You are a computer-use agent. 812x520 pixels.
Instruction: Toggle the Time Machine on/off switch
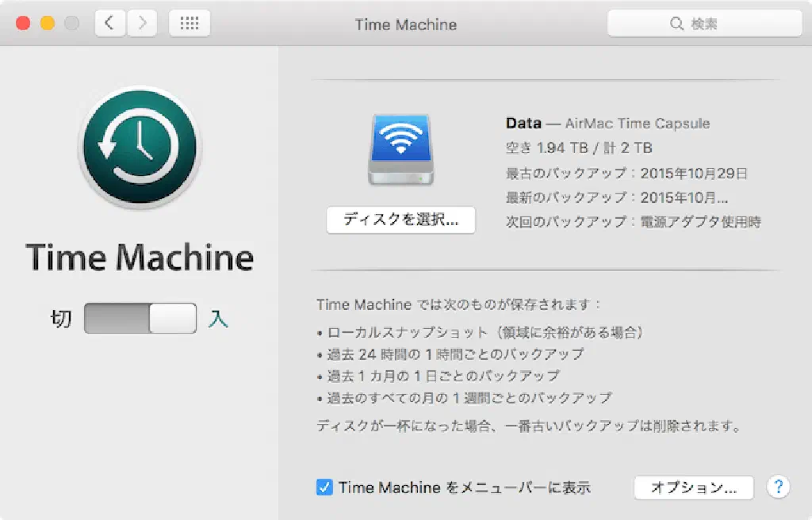click(x=140, y=319)
